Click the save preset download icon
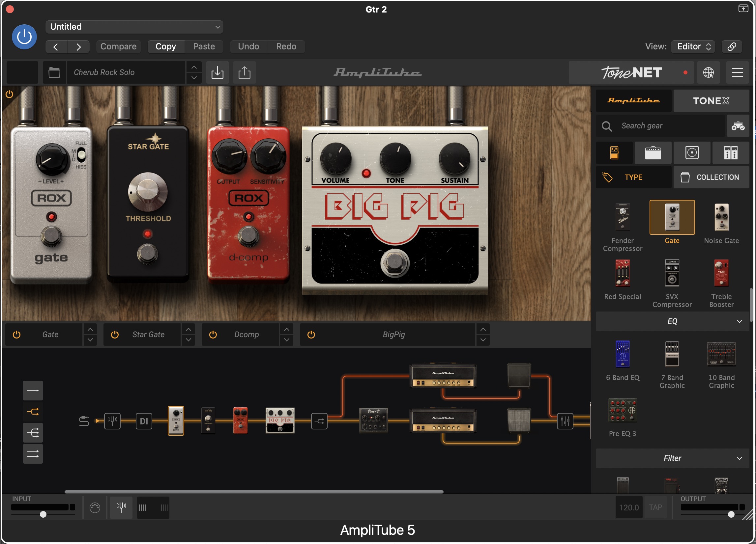Image resolution: width=756 pixels, height=544 pixels. tap(217, 72)
